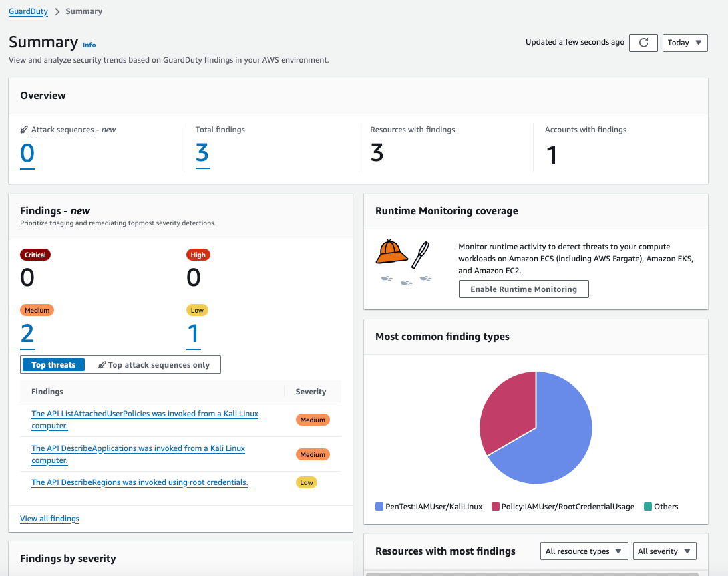Click the detective hat illustration

point(391,252)
